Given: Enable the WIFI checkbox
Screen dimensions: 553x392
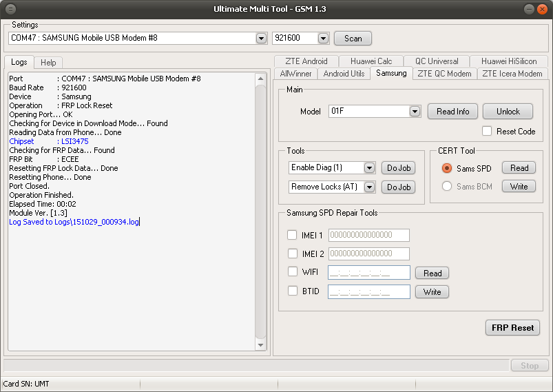Looking at the screenshot, I should (293, 271).
